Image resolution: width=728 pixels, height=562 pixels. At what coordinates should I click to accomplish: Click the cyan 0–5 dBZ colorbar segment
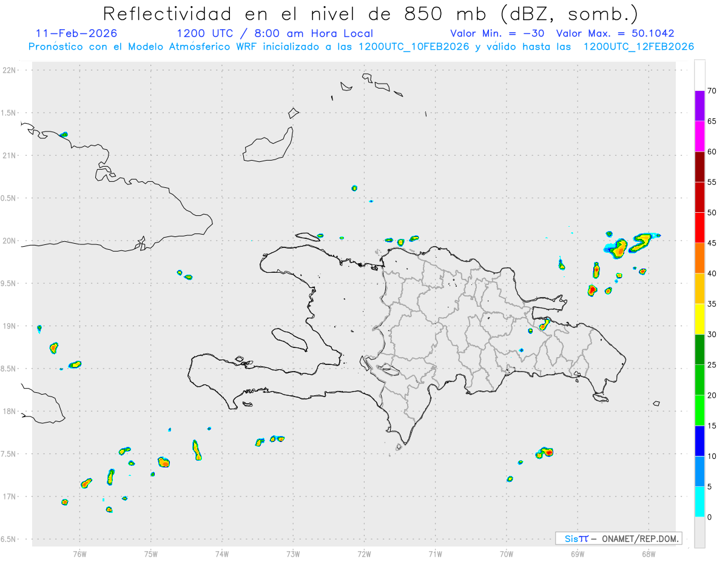pyautogui.click(x=699, y=502)
